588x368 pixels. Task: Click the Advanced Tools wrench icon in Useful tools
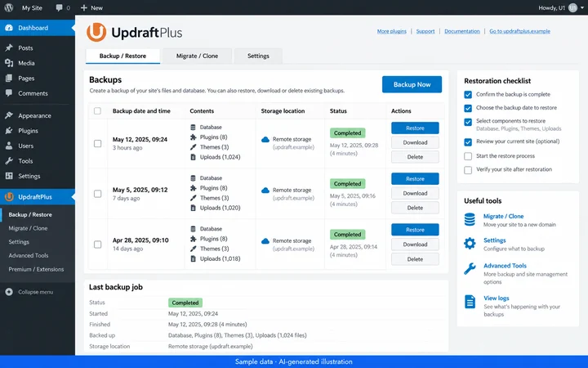coord(470,268)
